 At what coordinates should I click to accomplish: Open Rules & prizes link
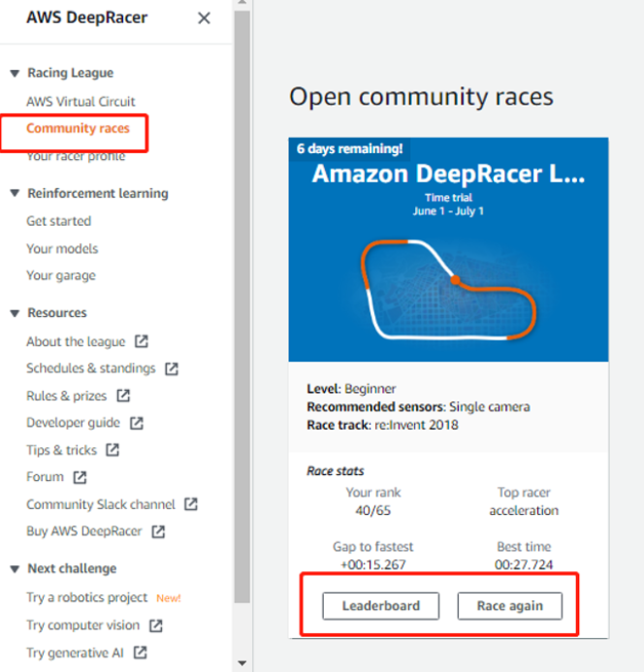pyautogui.click(x=67, y=396)
